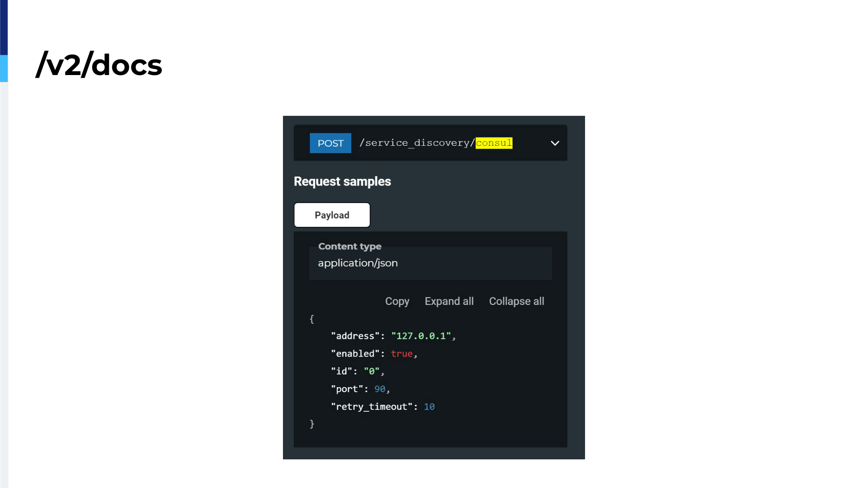Click the "address" key in JSON
Screen dimensions: 868x488
(355, 336)
